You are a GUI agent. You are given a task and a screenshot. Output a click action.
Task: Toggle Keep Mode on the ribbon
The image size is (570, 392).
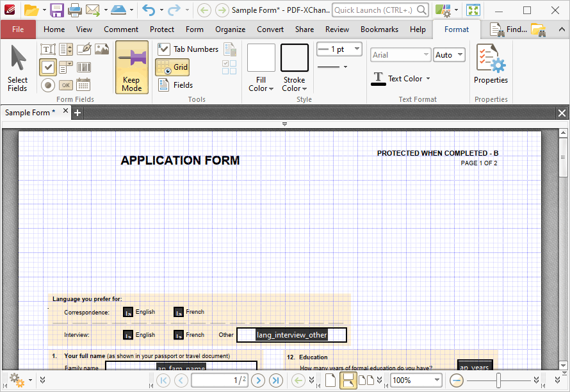pos(131,67)
